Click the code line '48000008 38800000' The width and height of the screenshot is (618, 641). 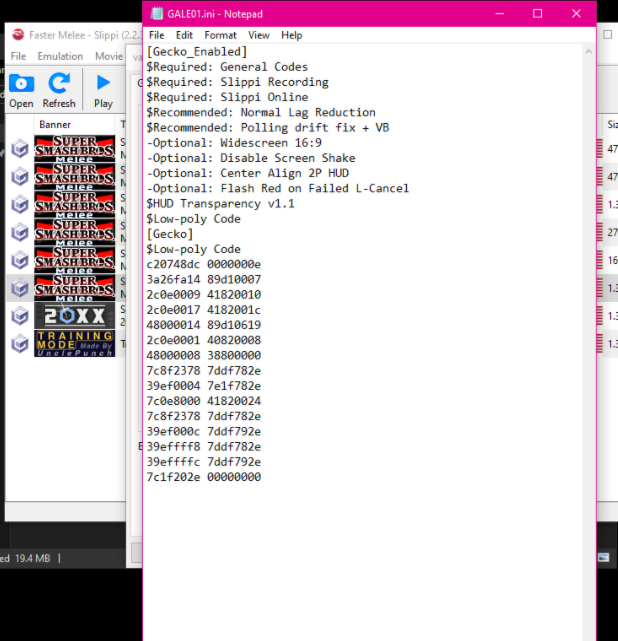pos(204,355)
